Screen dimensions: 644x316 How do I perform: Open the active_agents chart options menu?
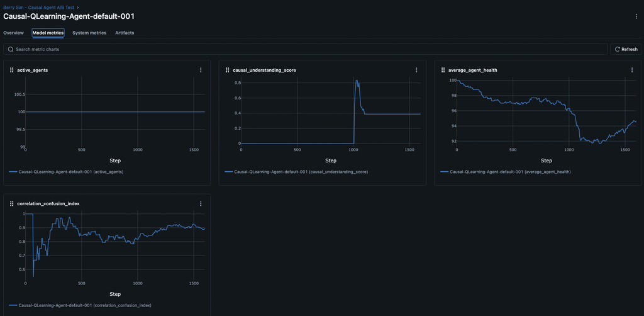201,70
